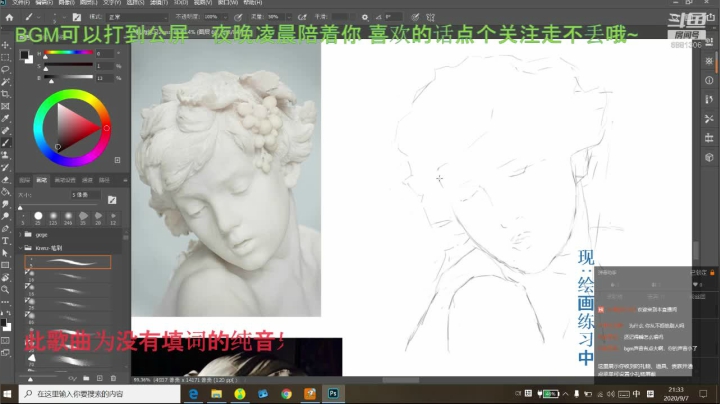Select the size 245 recent brush
Viewport: 720px width, 404px height.
[x=68, y=218]
